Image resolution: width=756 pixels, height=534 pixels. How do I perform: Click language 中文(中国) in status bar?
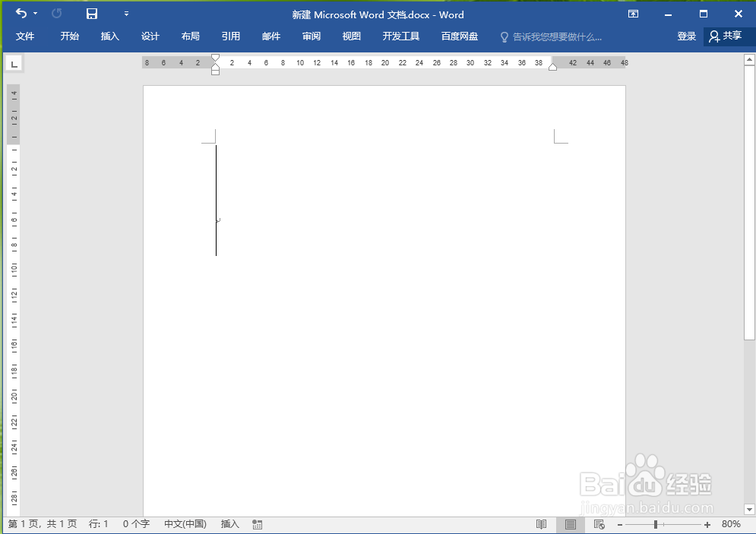185,524
